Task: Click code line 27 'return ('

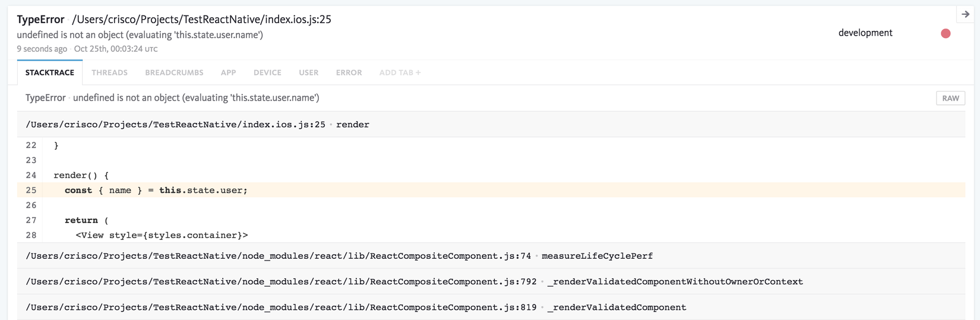Action: 87,220
